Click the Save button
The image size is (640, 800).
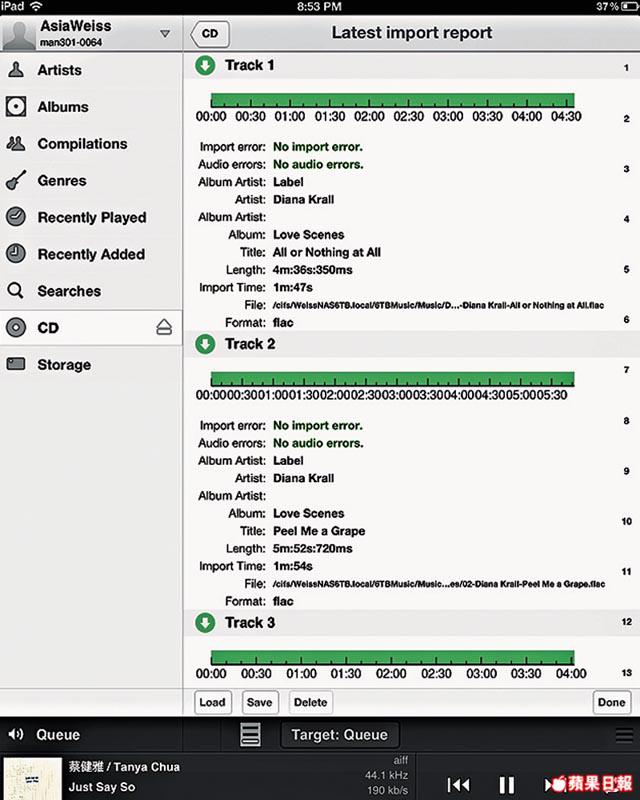[260, 703]
